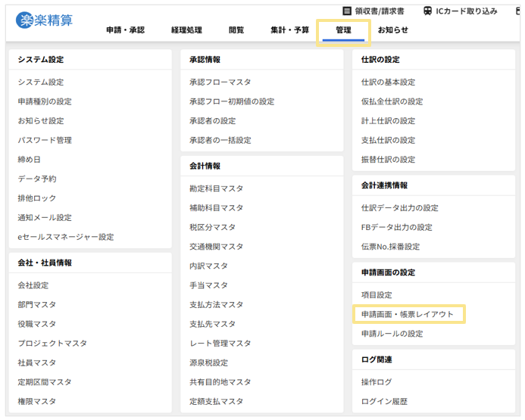525x420 pixels.
Task: Click the 楽楽精算 logo
Action: (x=44, y=20)
